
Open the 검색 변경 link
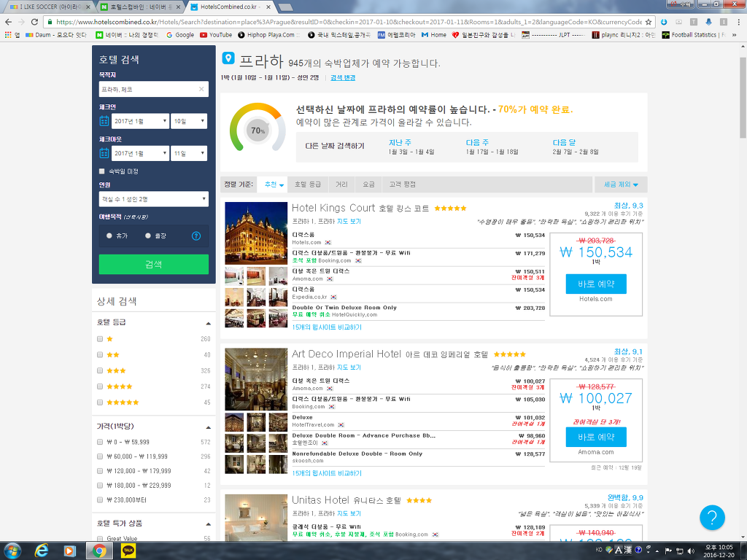pyautogui.click(x=343, y=77)
